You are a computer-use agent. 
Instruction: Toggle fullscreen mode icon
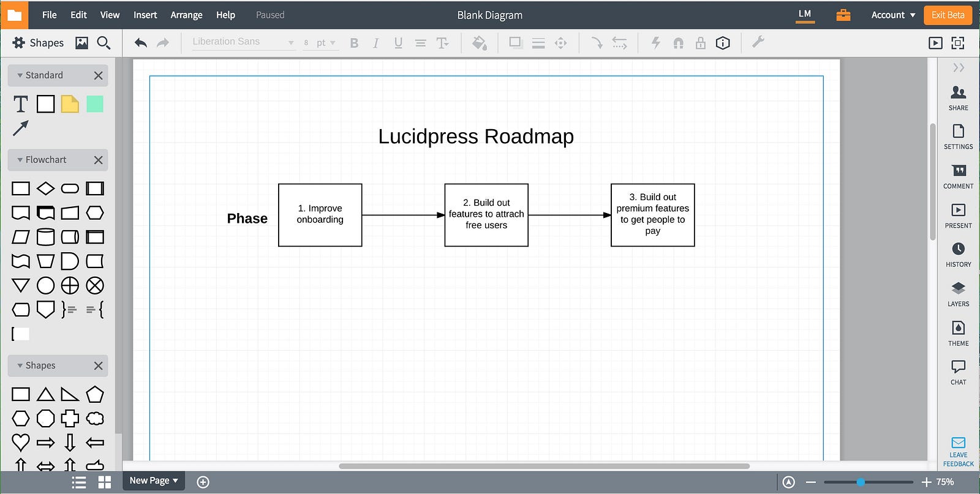click(958, 43)
